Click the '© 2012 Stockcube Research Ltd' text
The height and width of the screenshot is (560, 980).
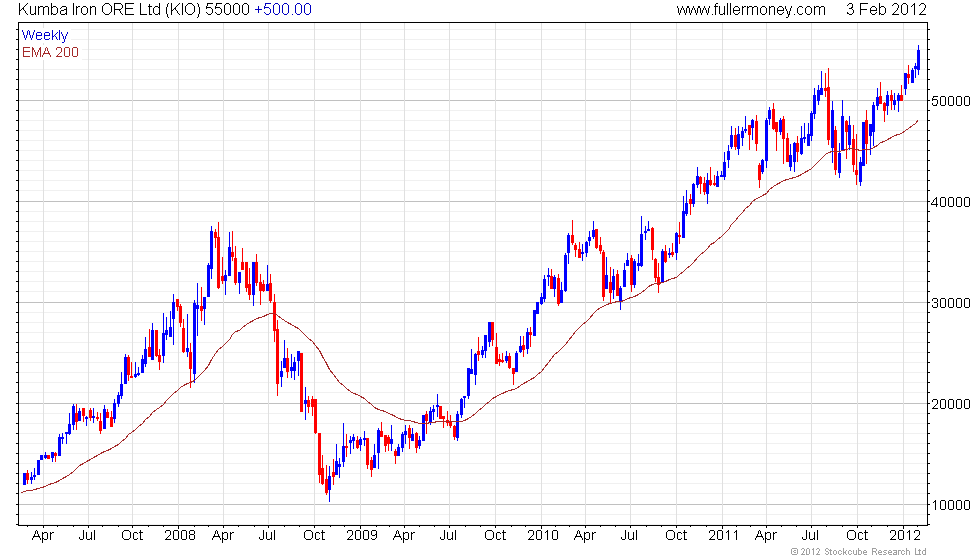click(x=858, y=552)
